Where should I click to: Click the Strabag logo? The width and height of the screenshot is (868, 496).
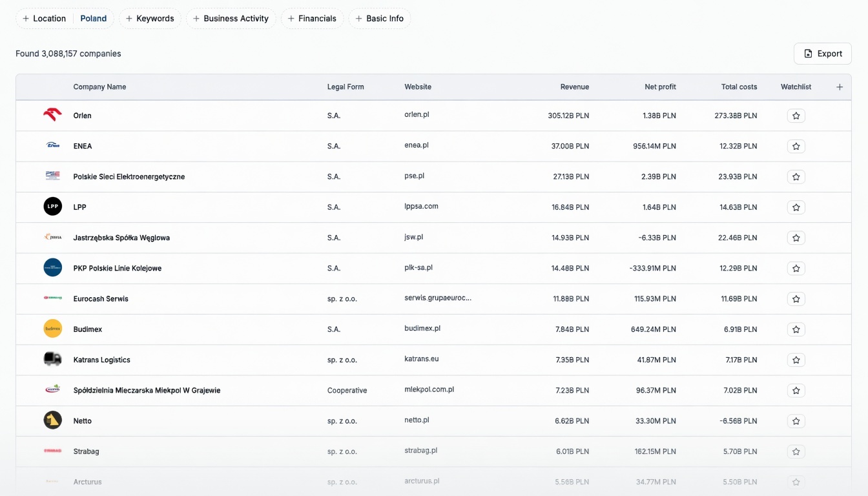pyautogui.click(x=52, y=451)
